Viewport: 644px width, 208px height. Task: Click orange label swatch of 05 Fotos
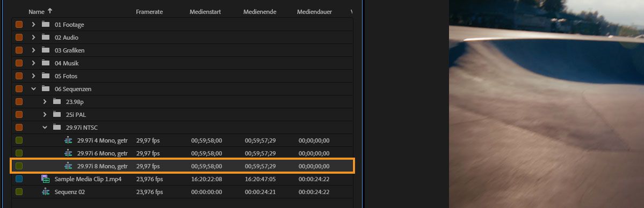coord(19,76)
